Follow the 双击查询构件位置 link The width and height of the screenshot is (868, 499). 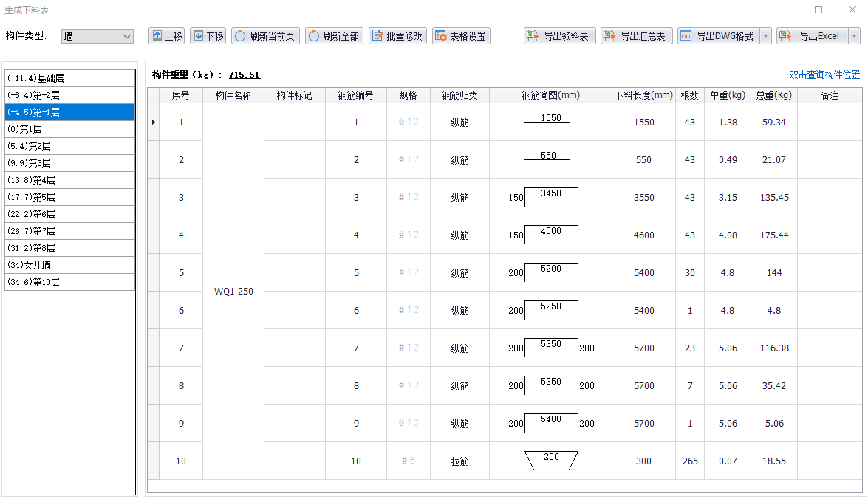tap(824, 75)
